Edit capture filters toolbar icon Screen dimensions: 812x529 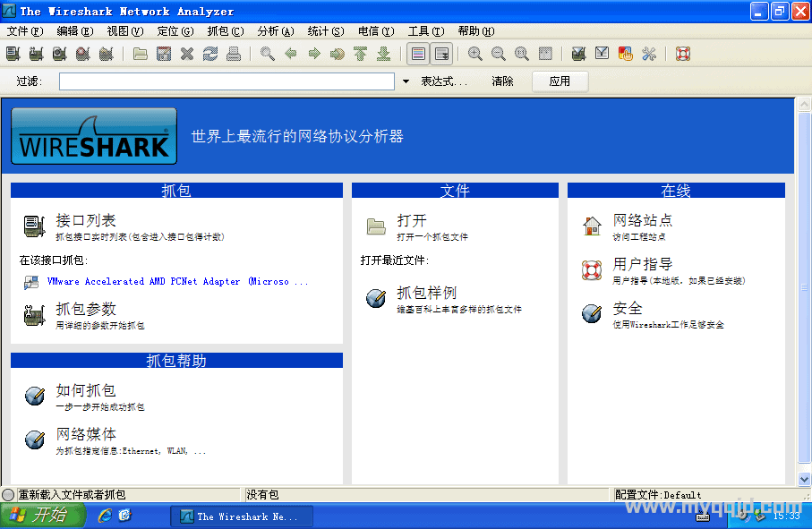(x=578, y=54)
